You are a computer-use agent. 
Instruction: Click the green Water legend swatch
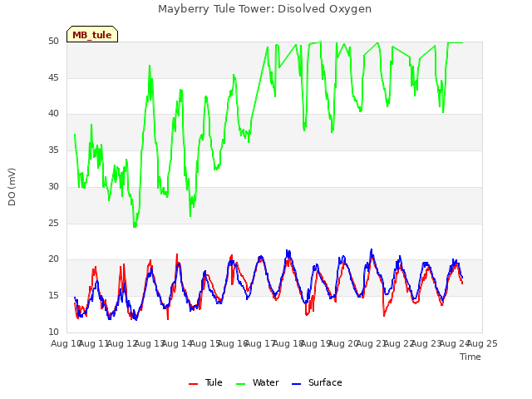point(240,384)
